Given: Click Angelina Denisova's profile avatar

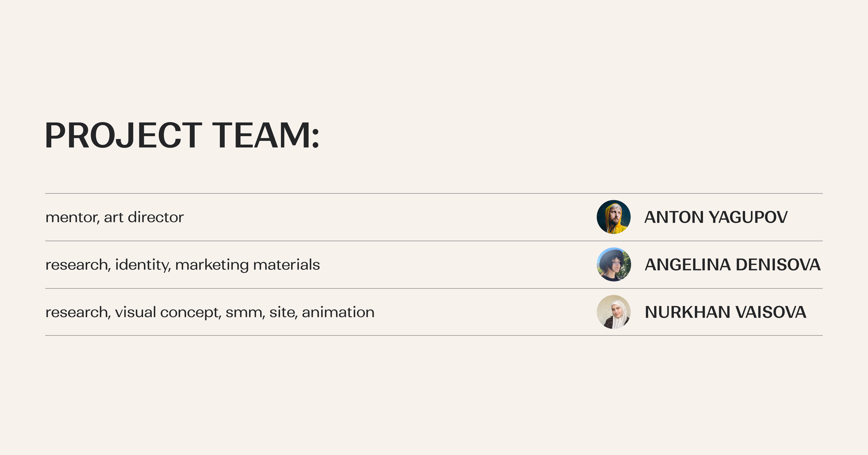Looking at the screenshot, I should (x=614, y=265).
